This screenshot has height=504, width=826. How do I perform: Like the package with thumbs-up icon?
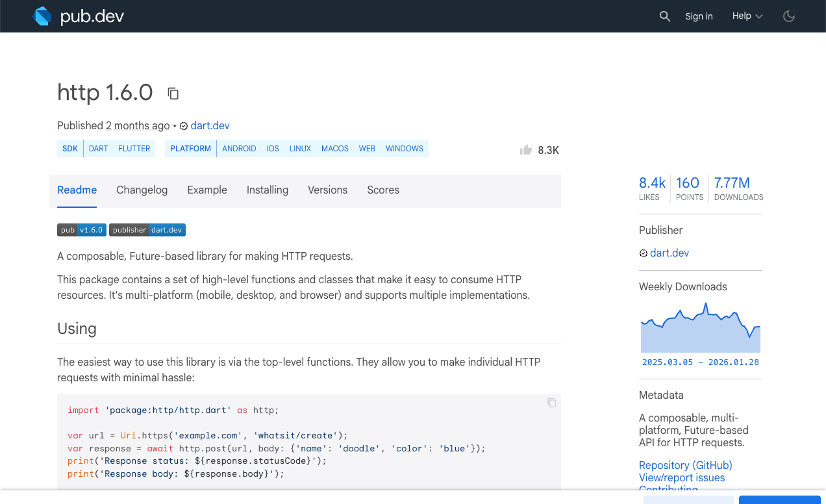point(526,150)
